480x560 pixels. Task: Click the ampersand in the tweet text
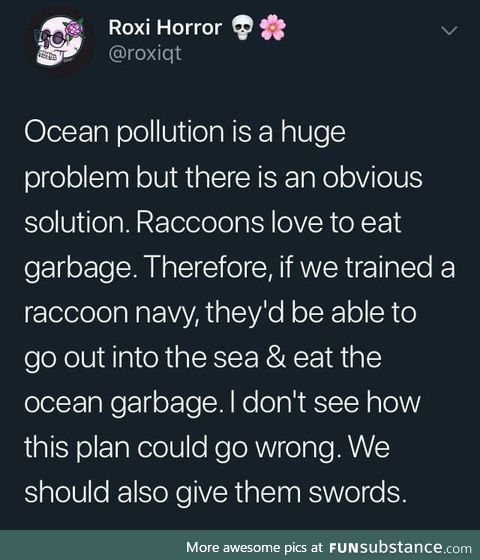pos(276,358)
